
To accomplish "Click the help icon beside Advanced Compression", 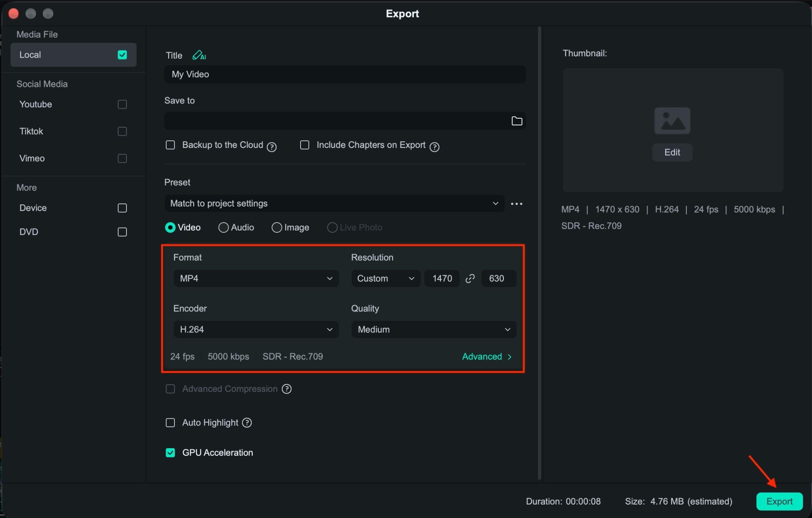I will click(x=287, y=389).
